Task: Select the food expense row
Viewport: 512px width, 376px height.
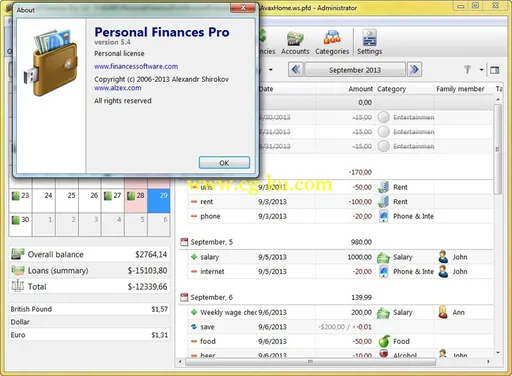Action: coord(340,341)
